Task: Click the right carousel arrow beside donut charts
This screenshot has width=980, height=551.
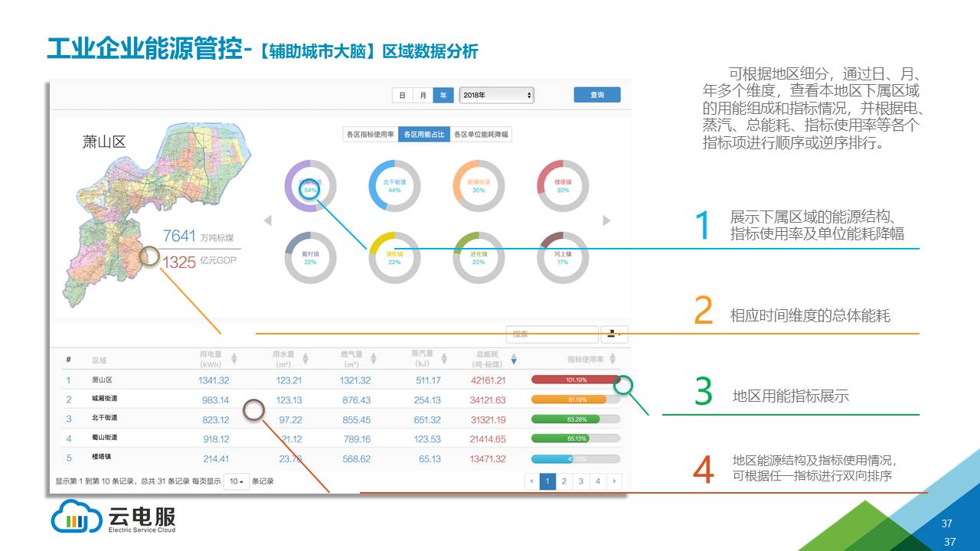Action: click(606, 221)
